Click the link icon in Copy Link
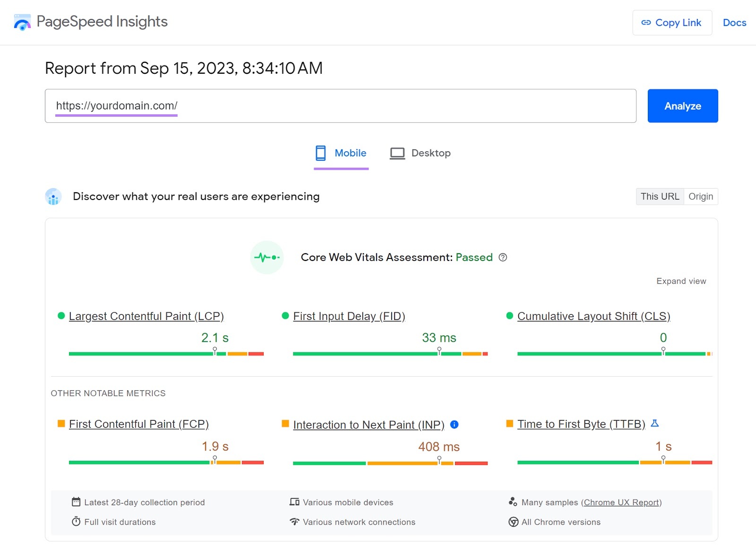 click(646, 23)
